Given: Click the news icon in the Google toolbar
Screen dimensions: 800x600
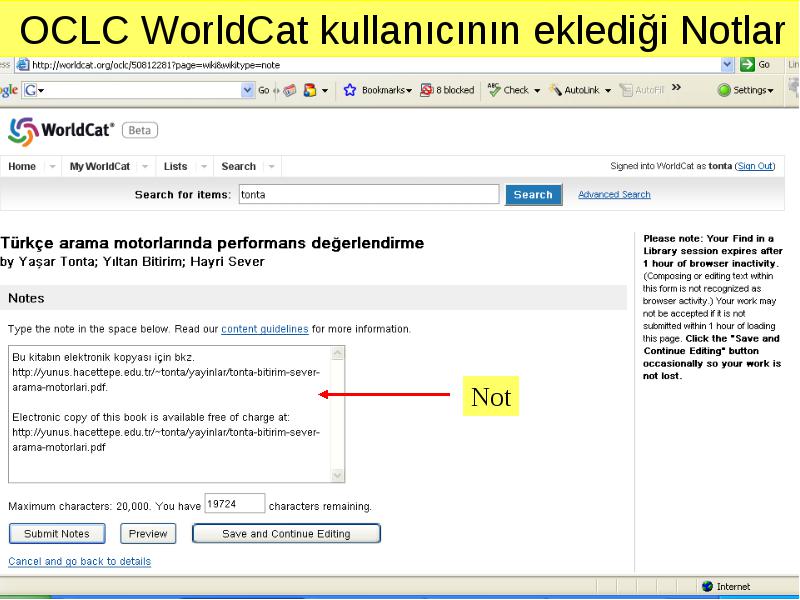Looking at the screenshot, I should tap(289, 90).
